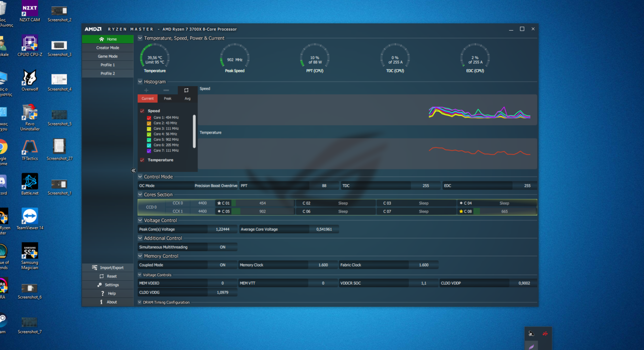Open Revo Uninstaller desktop icon
The image size is (644, 350).
coord(30,118)
